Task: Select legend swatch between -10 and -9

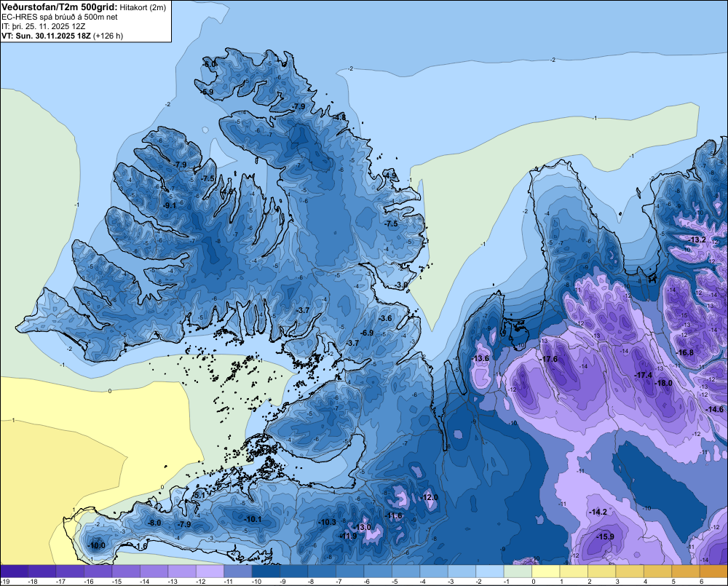Action: point(266,571)
